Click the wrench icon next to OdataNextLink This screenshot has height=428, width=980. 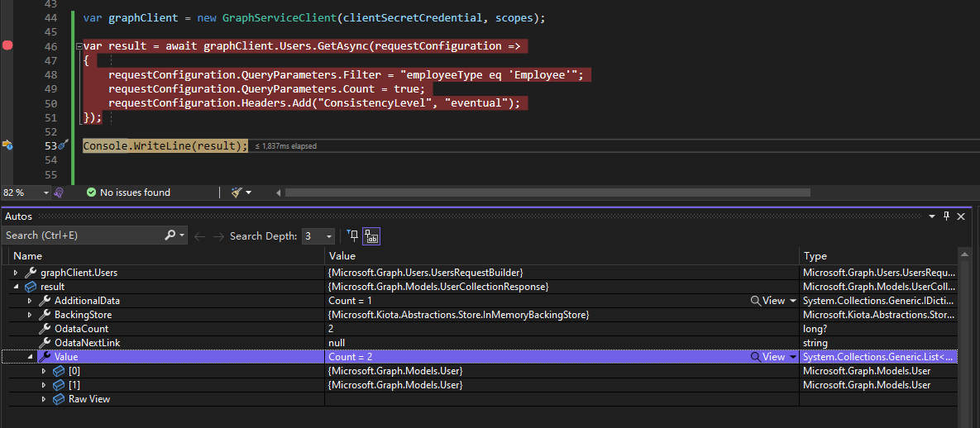(x=45, y=343)
